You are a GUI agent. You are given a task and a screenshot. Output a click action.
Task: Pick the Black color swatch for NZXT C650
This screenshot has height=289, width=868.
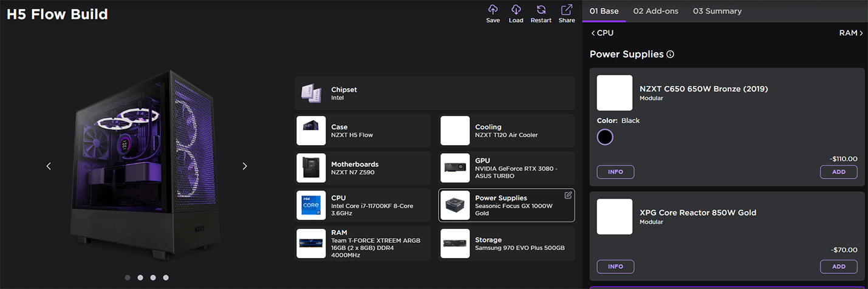(605, 137)
